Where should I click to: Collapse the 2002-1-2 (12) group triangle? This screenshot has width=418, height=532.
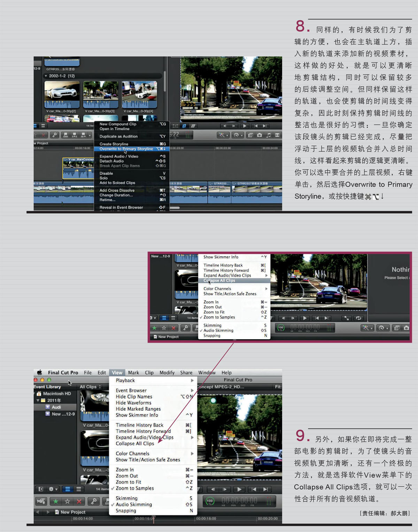pyautogui.click(x=46, y=76)
